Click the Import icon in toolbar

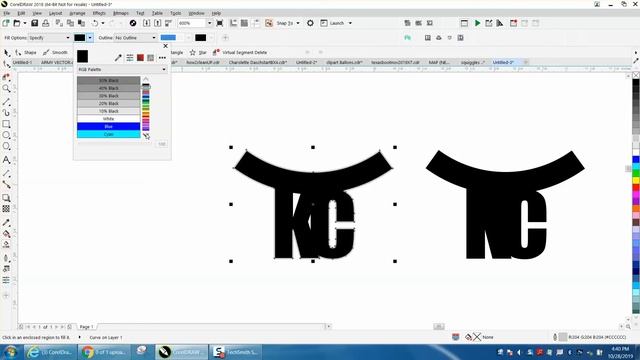pyautogui.click(x=147, y=23)
